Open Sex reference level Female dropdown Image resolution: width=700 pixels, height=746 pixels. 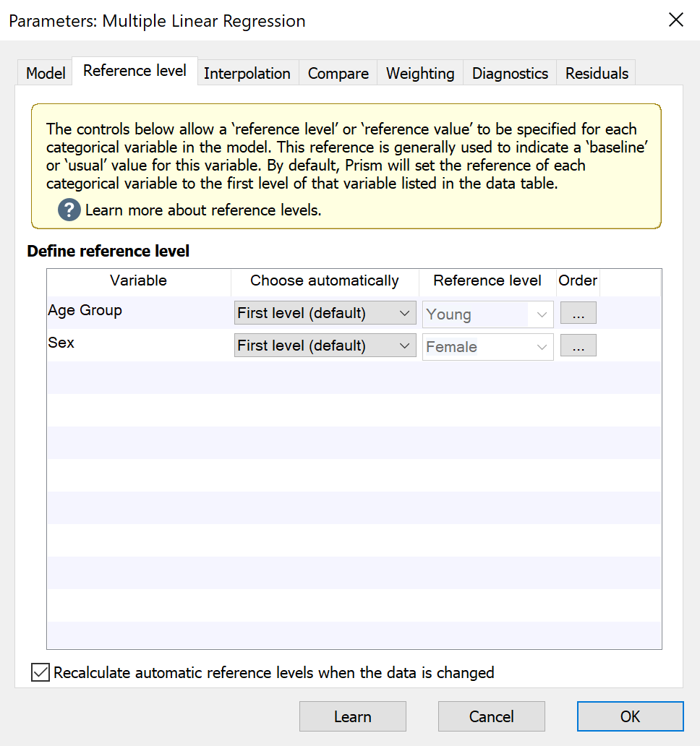487,347
